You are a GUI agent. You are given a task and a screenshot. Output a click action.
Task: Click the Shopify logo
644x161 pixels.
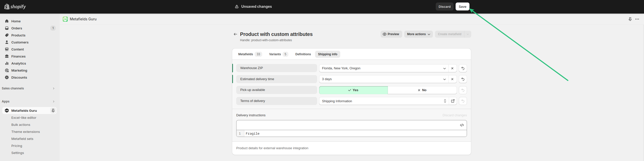click(x=15, y=7)
